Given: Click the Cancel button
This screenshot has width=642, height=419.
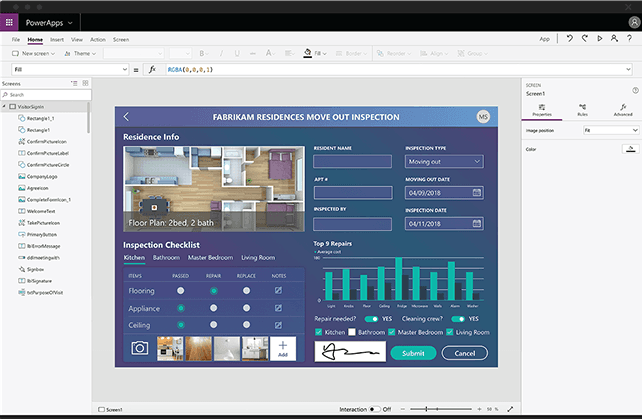Looking at the screenshot, I should click(465, 353).
